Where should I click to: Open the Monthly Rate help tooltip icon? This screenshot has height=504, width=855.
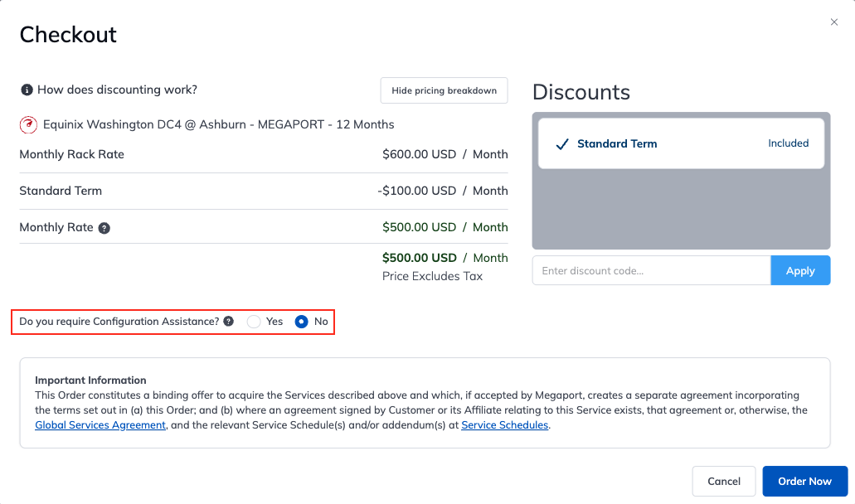[x=104, y=228]
